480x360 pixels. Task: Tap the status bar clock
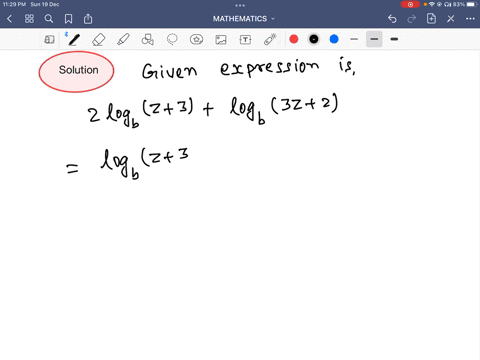(x=14, y=4)
